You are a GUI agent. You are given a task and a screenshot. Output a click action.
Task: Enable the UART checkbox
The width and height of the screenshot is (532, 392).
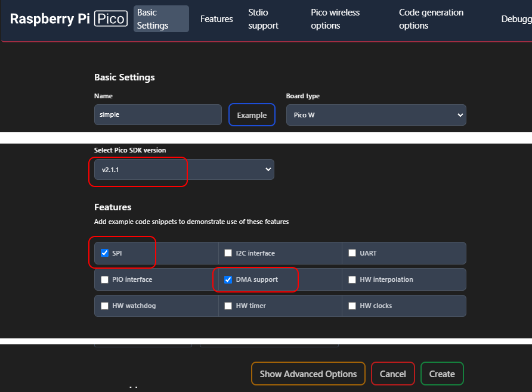(352, 253)
